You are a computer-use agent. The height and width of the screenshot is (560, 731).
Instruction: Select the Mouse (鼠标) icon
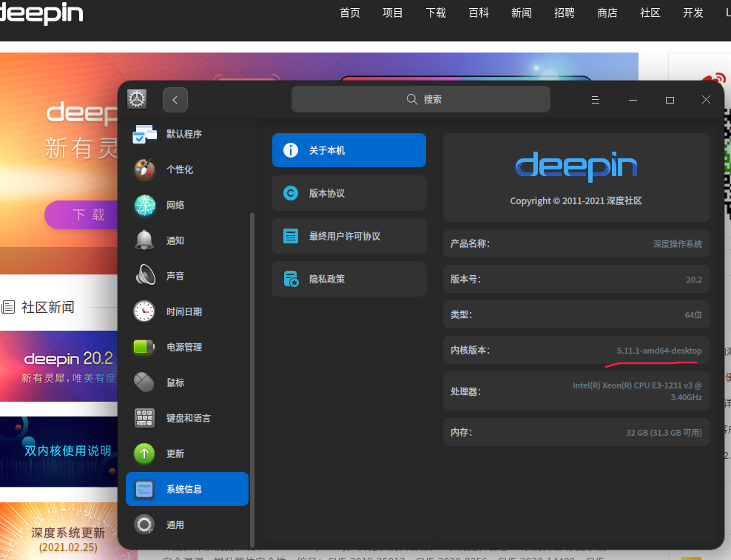tap(144, 382)
